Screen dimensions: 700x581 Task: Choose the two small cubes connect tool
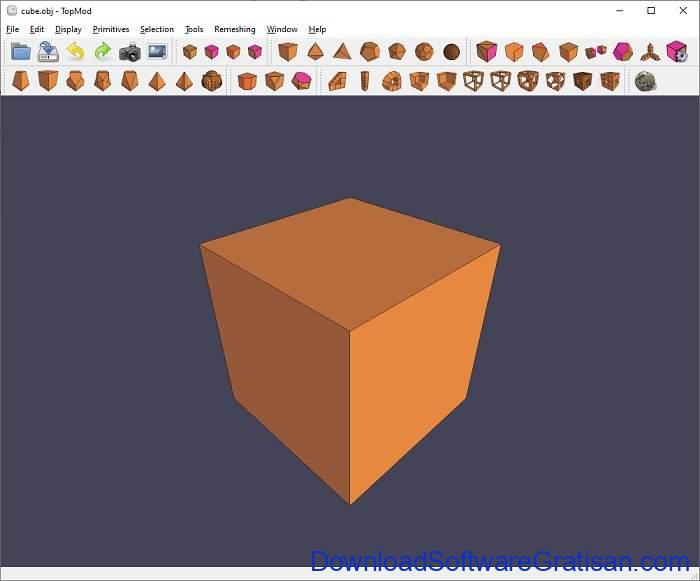coord(596,52)
